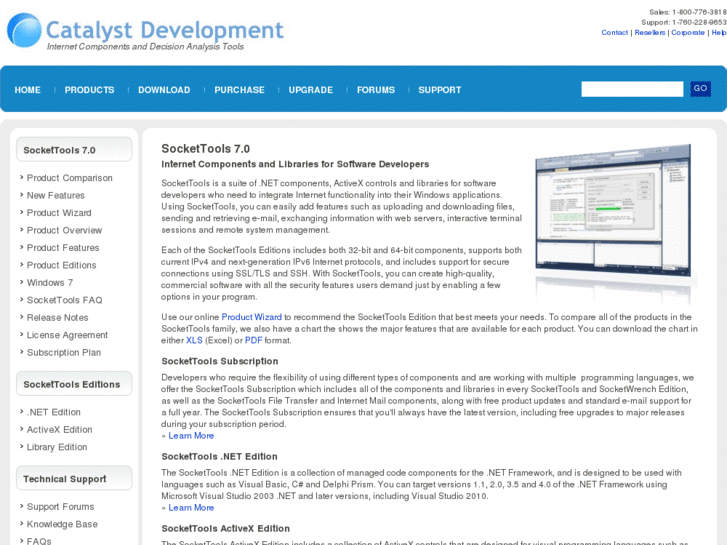Open the Windows 7 sidebar link
Screen dimensions: 727x545
(50, 283)
